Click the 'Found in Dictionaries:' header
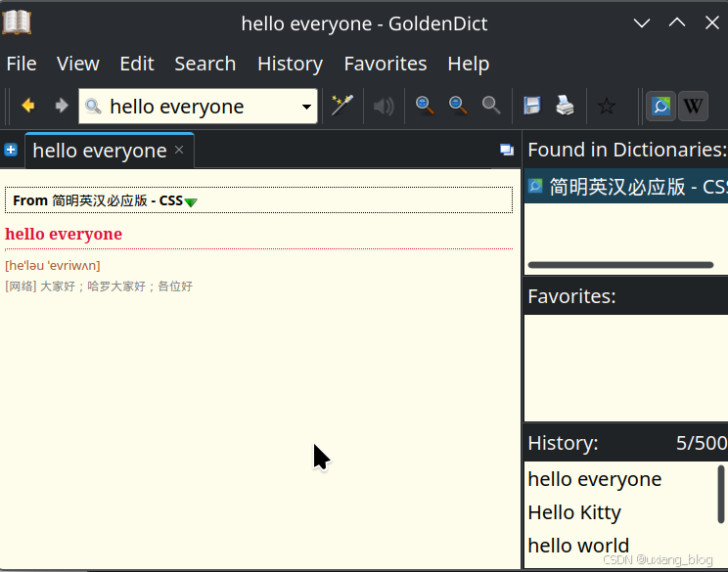Screen dimensions: 728x572 (627, 150)
